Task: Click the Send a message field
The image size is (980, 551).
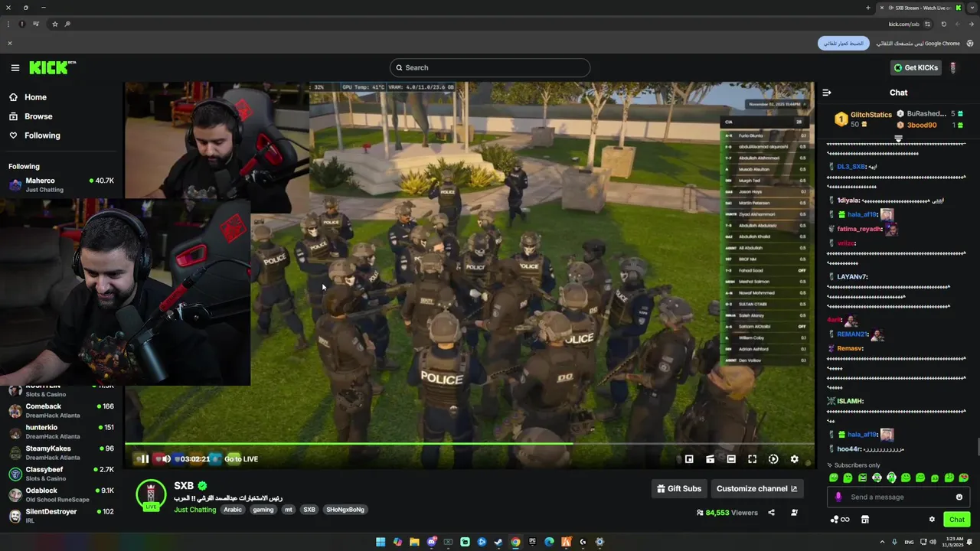Action: point(897,497)
